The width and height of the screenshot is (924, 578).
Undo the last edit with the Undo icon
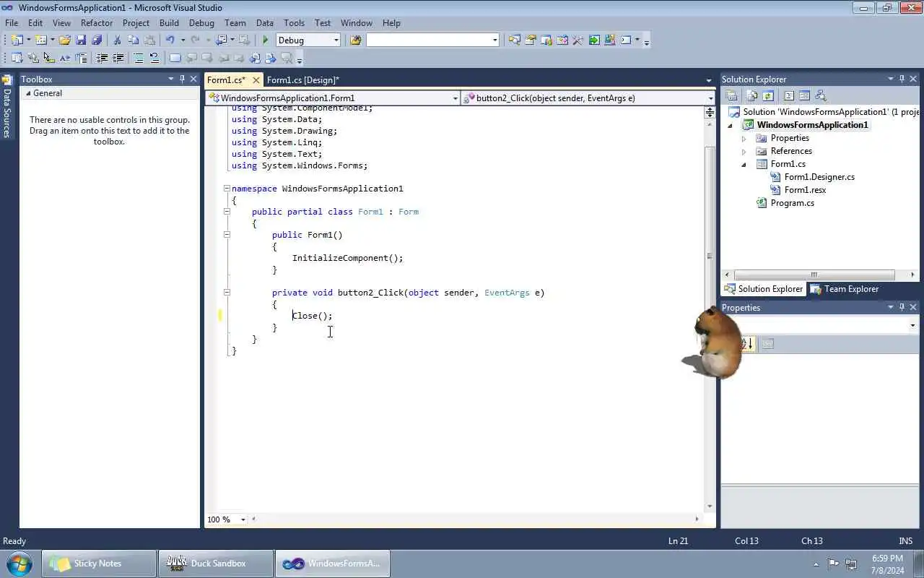(170, 40)
